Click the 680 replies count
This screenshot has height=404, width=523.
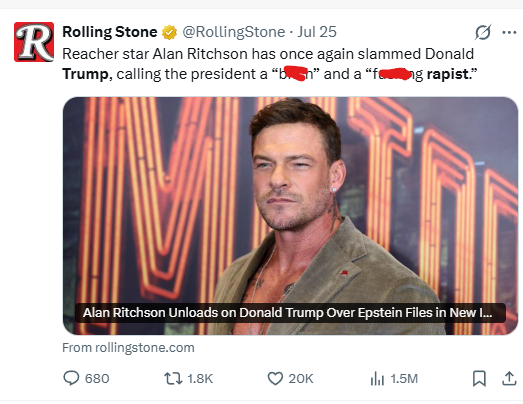tap(97, 379)
